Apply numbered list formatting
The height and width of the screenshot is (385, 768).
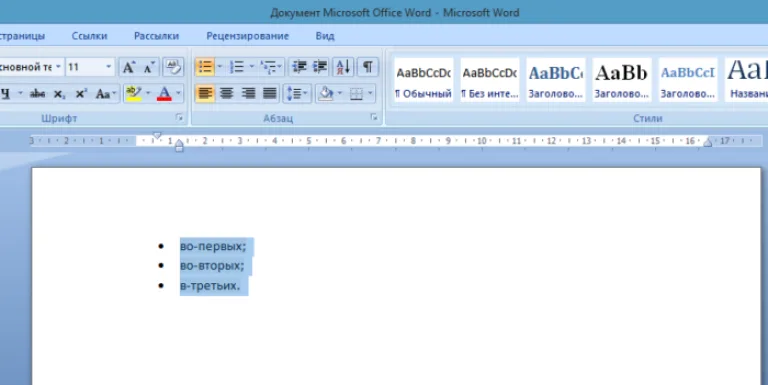(237, 67)
